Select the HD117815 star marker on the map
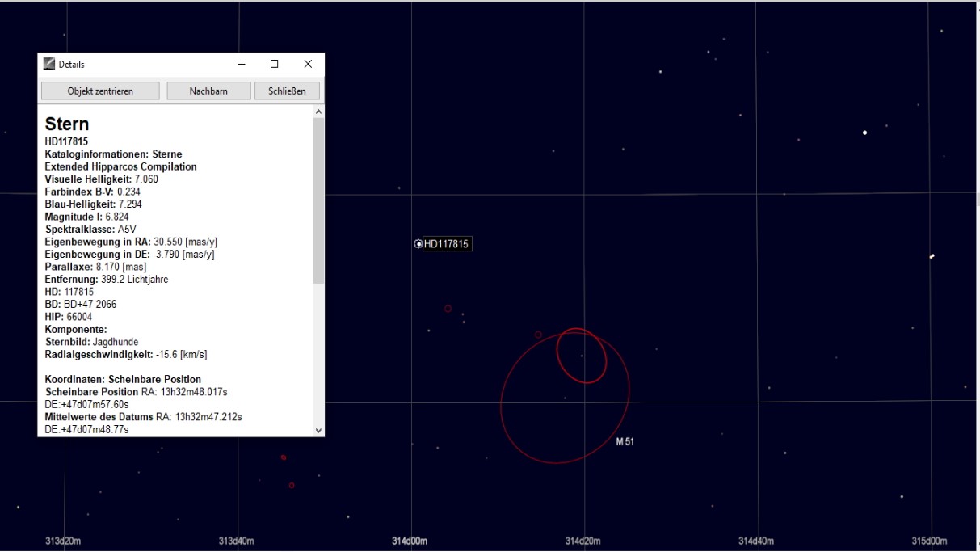Screen dimensions: 980x552 tap(418, 244)
